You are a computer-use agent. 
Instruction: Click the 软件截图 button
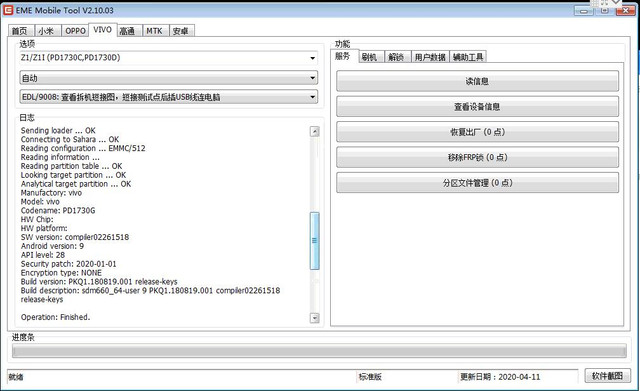(607, 376)
